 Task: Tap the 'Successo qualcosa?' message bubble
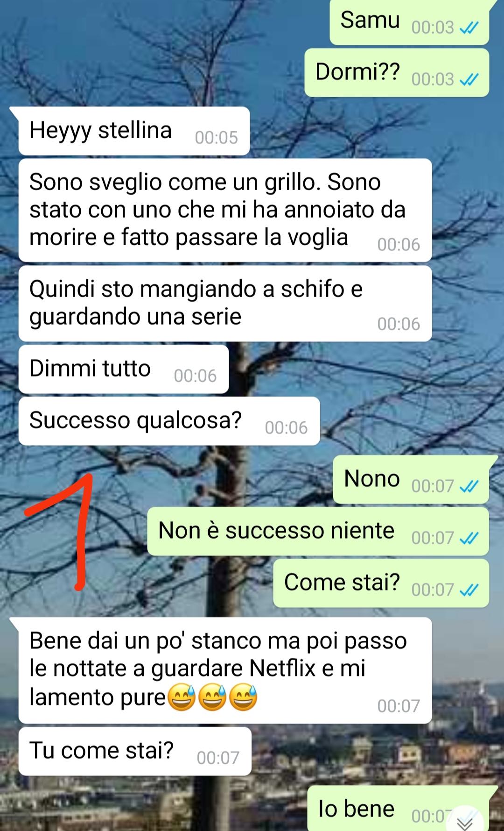coord(169,421)
